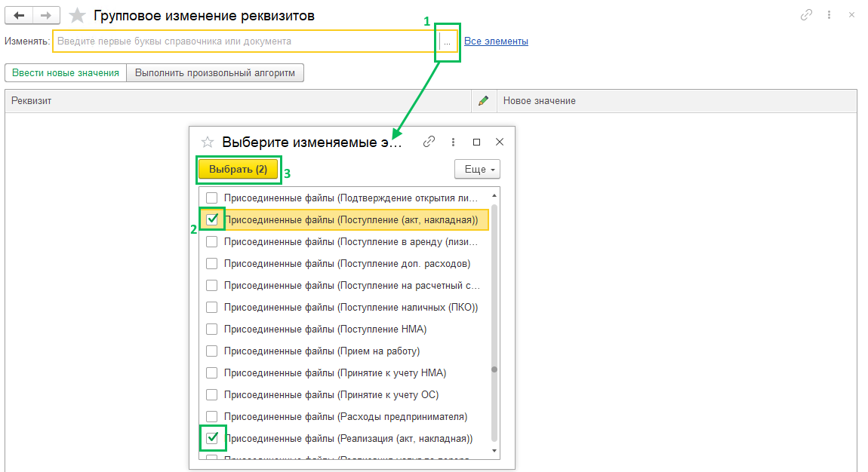Open selection list with ellipsis button

447,41
